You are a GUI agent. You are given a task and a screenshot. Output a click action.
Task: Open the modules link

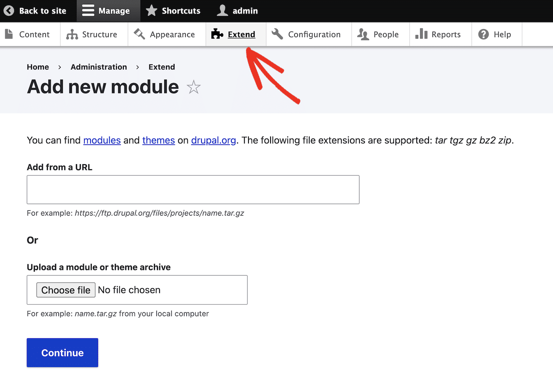[102, 140]
